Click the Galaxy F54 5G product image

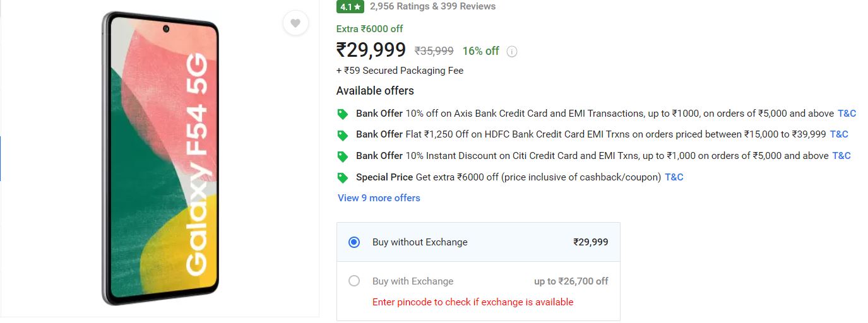160,158
